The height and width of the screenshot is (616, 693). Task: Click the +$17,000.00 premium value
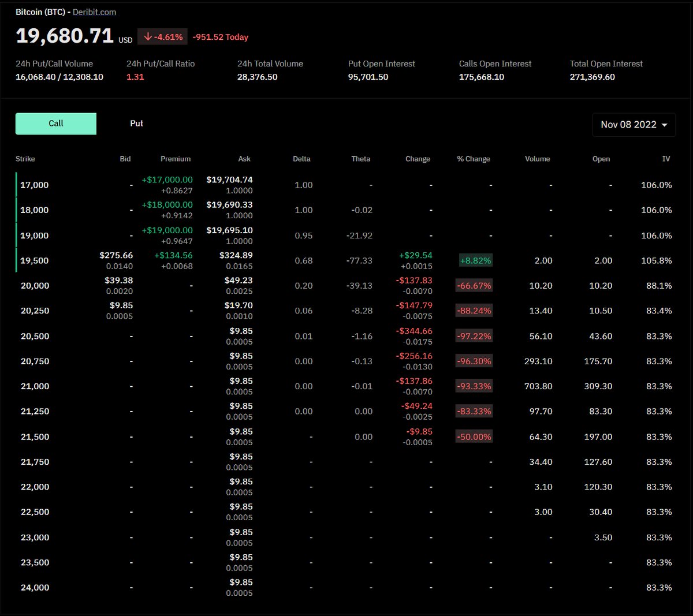coord(167,180)
